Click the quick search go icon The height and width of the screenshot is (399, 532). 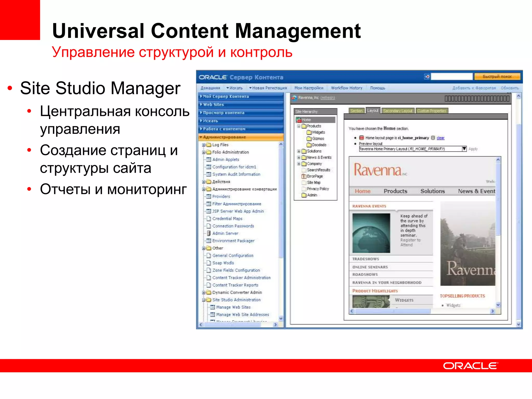(427, 76)
